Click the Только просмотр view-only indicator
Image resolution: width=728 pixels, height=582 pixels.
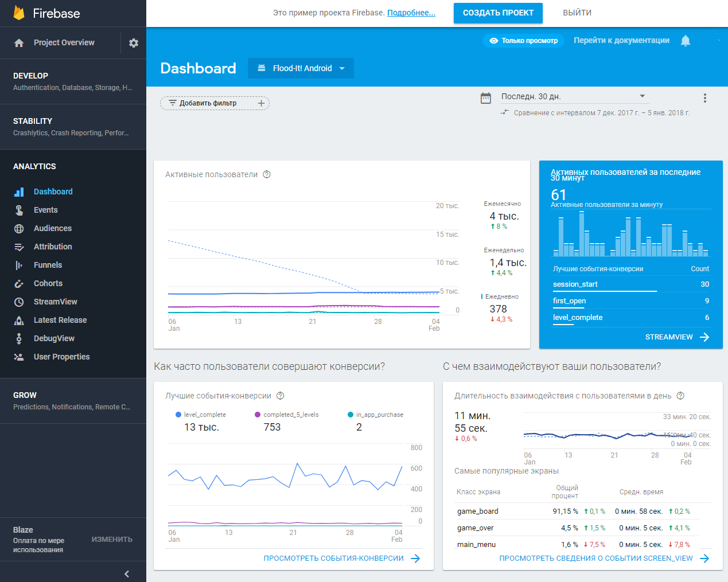tap(523, 41)
